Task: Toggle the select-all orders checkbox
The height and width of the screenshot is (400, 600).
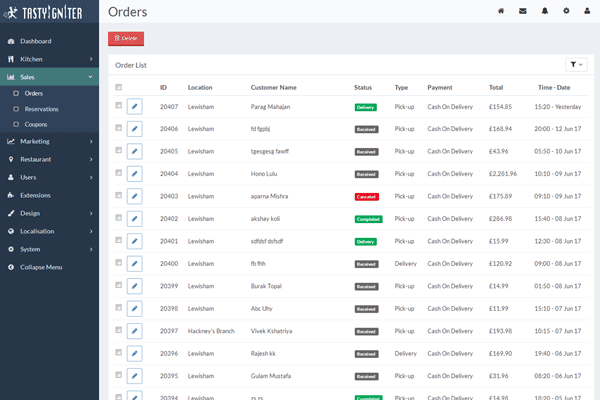Action: point(119,87)
